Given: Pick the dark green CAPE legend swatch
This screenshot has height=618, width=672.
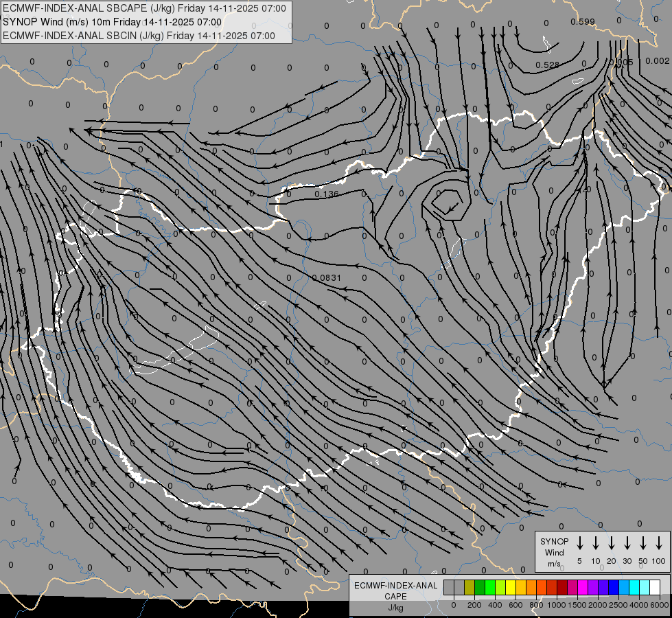Looking at the screenshot, I should [480, 588].
